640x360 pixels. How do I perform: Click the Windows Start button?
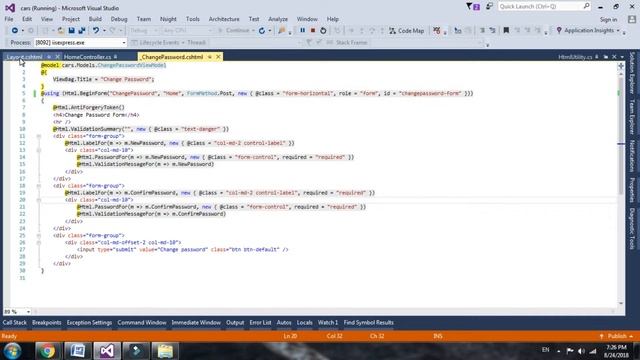click(x=12, y=351)
